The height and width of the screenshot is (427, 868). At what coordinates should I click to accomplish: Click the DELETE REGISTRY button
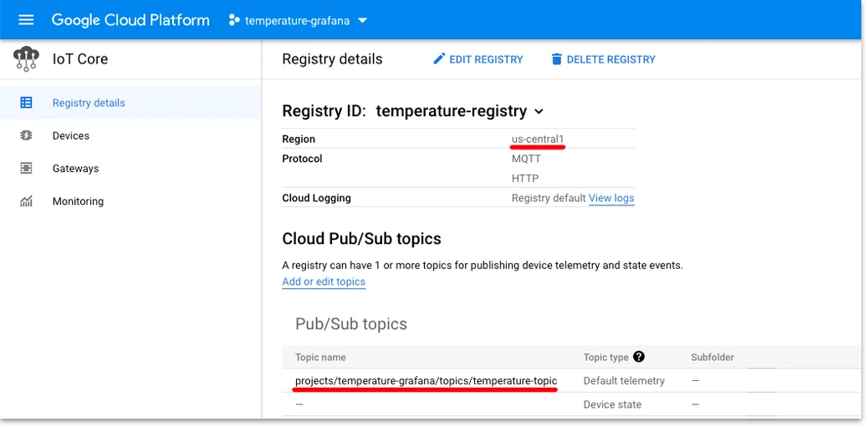pyautogui.click(x=604, y=59)
